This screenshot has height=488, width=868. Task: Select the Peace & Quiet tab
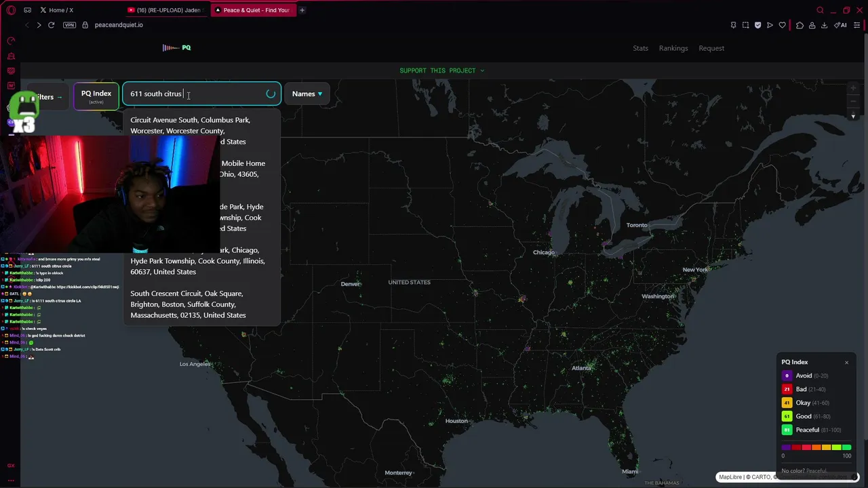[252, 10]
